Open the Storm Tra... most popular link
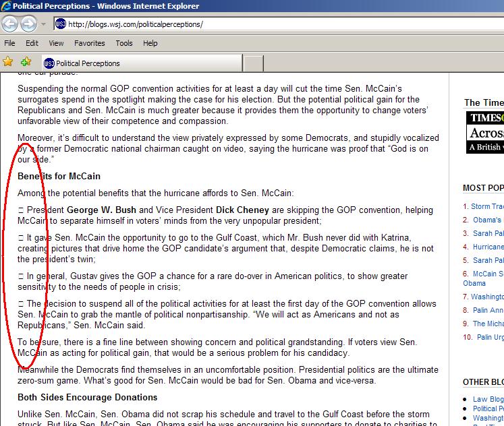Screen dimensions: 504x426 487,206
